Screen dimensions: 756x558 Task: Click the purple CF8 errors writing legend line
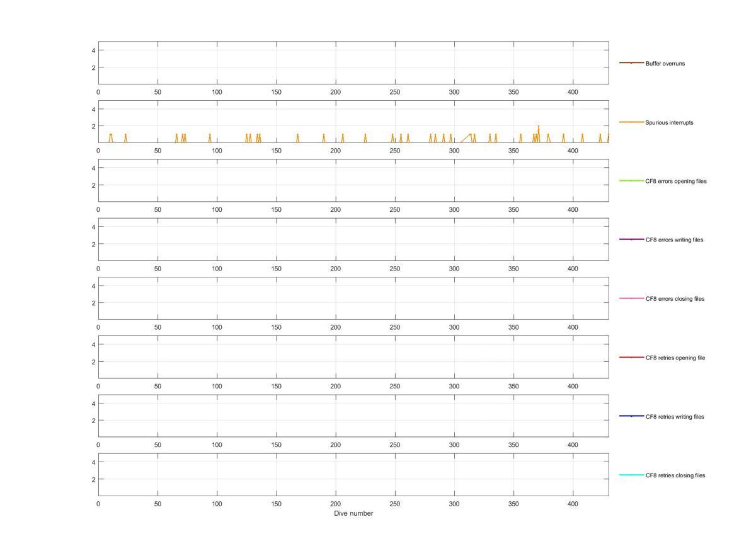(x=631, y=240)
